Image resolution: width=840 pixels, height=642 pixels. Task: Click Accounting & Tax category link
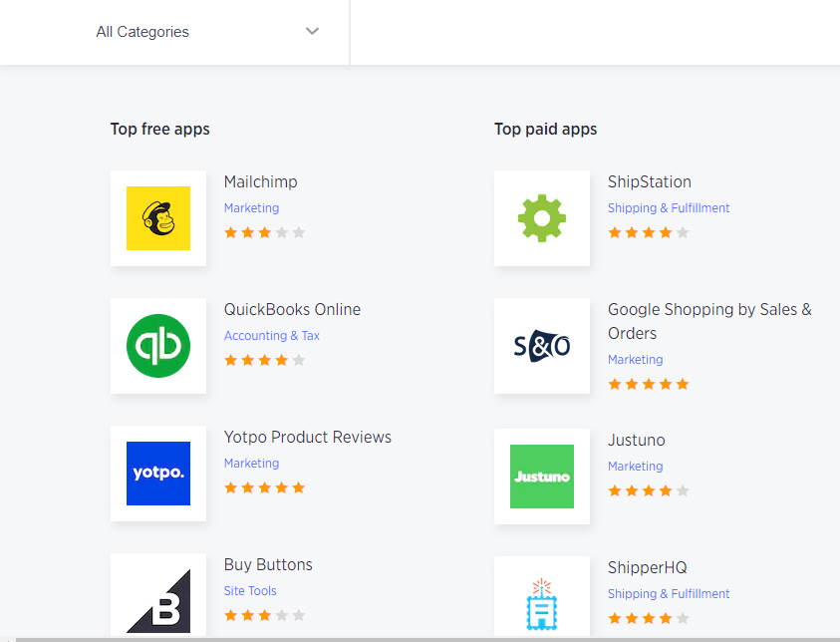click(272, 336)
